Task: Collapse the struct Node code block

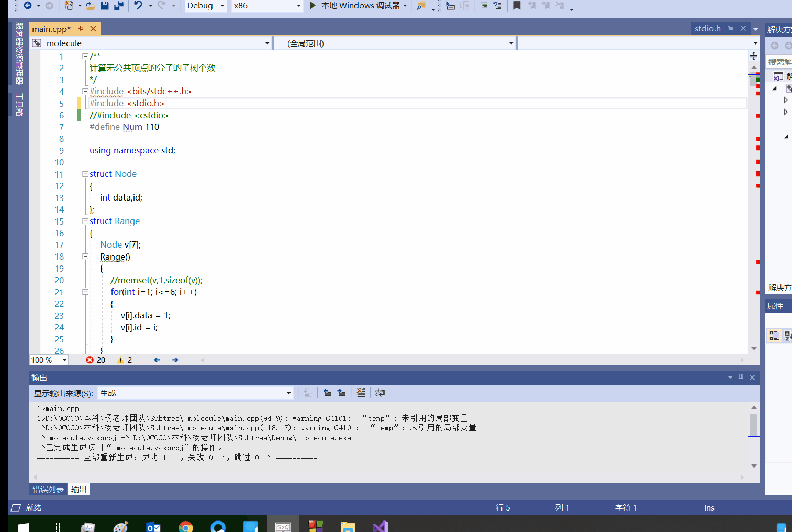Action: 85,174
